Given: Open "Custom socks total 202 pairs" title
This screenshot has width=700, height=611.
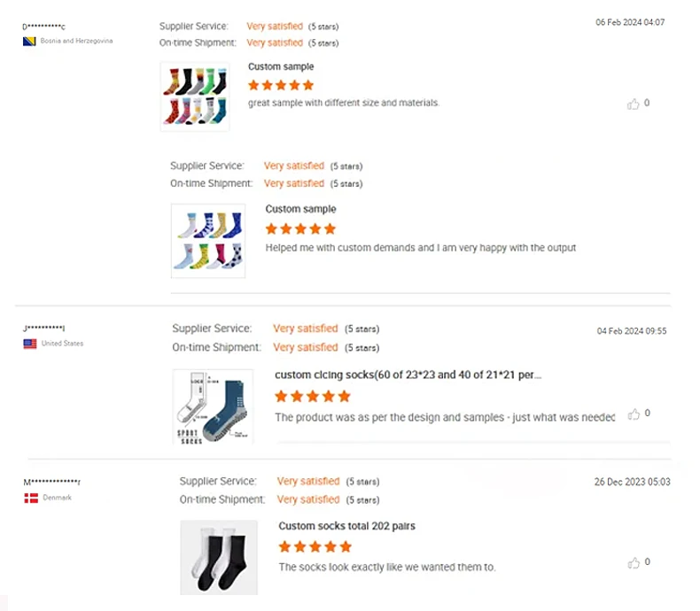Looking at the screenshot, I should (346, 526).
